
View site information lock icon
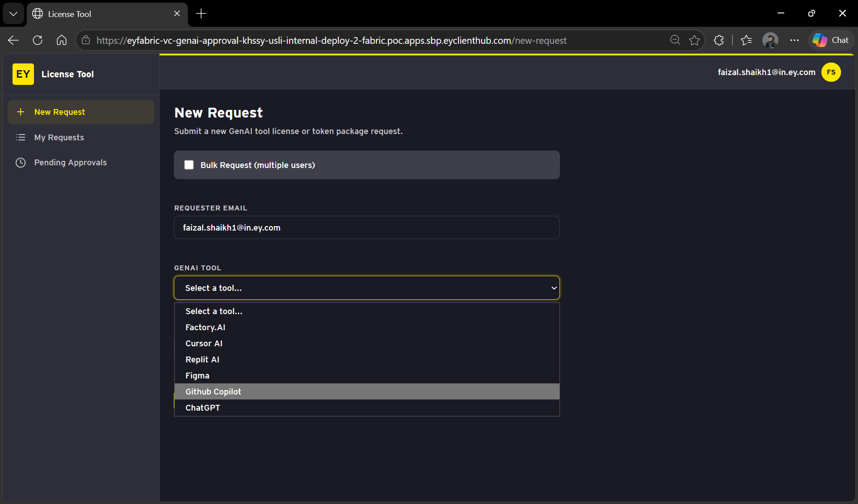click(x=86, y=41)
